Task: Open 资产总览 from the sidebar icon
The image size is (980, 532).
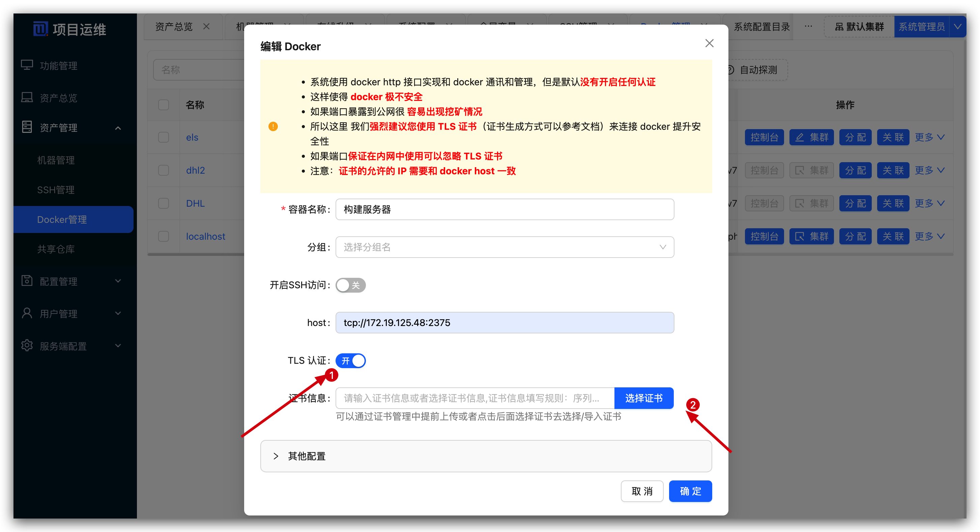Action: pos(27,97)
